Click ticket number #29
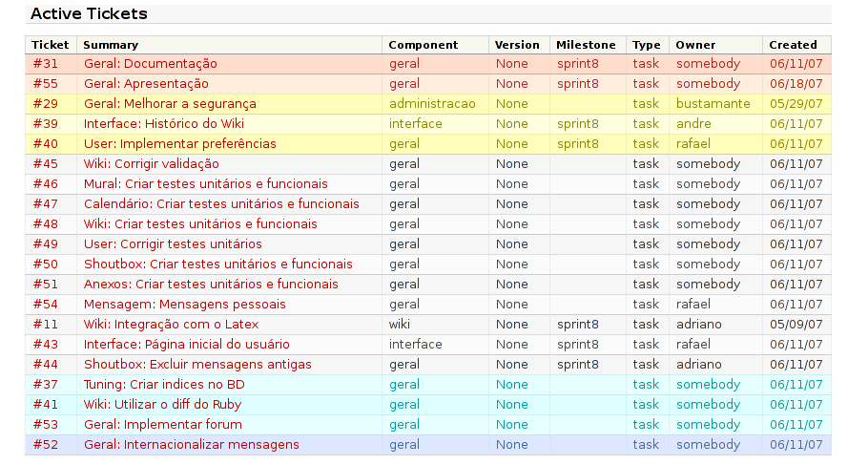868x465 pixels. click(x=46, y=104)
